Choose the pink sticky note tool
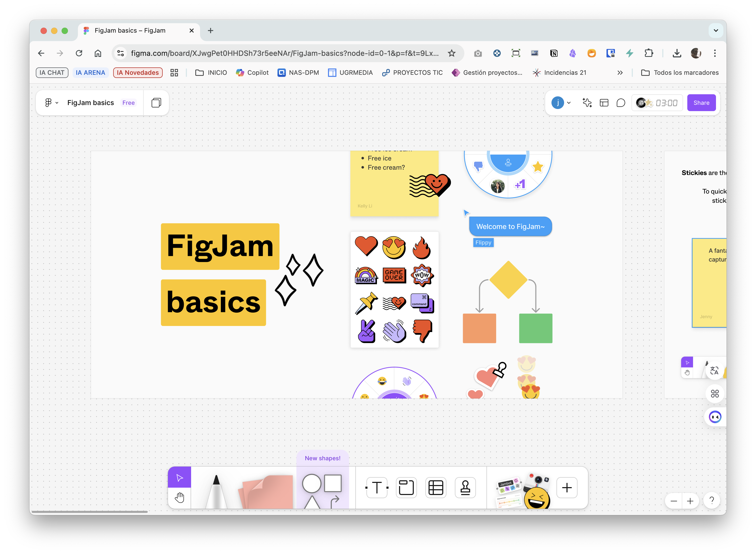The image size is (756, 554). coord(266,492)
